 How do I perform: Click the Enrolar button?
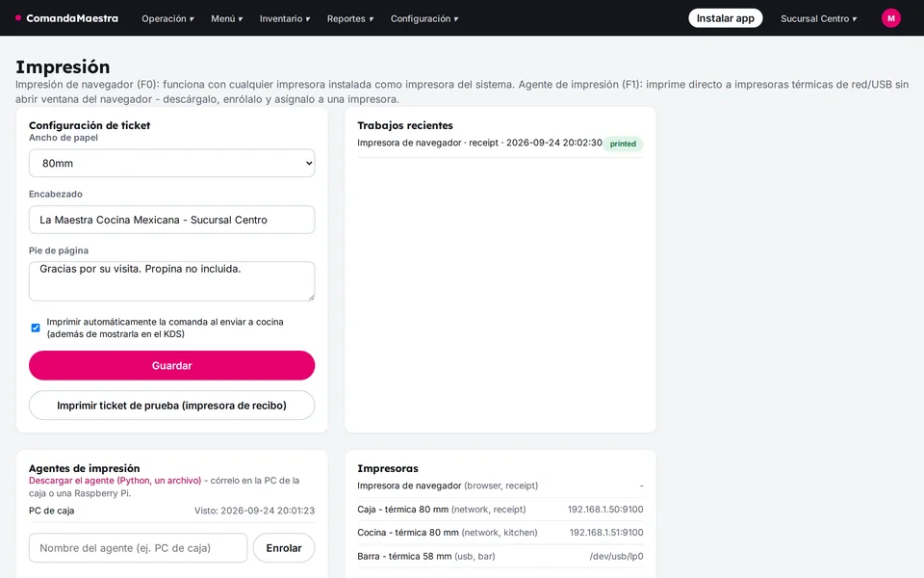tap(283, 548)
